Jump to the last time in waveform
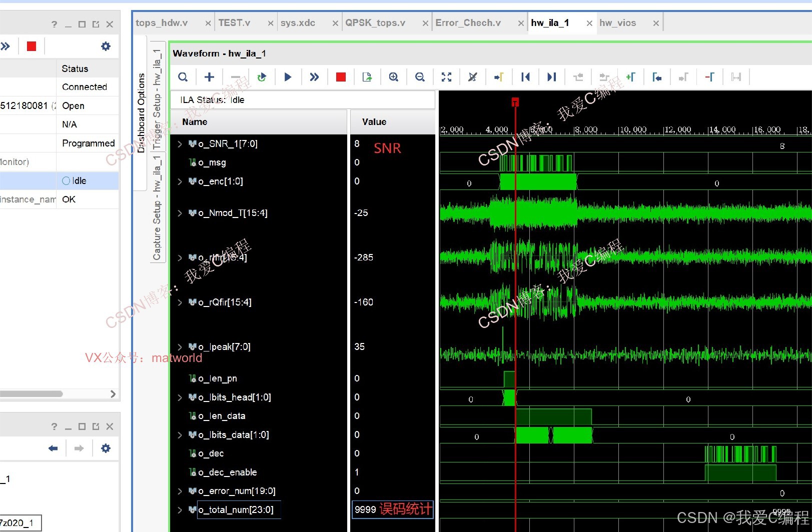 coord(551,77)
